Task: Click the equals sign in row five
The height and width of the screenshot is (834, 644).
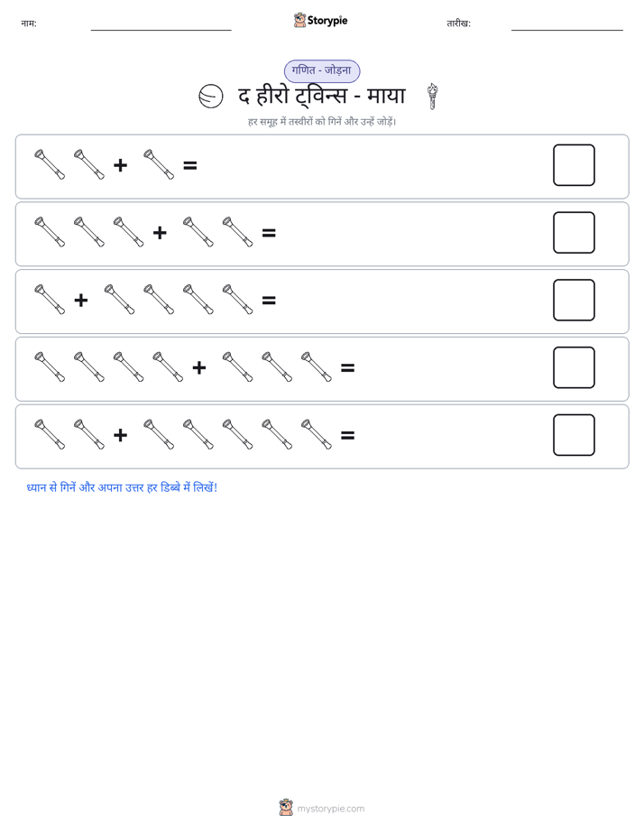Action: pos(347,436)
